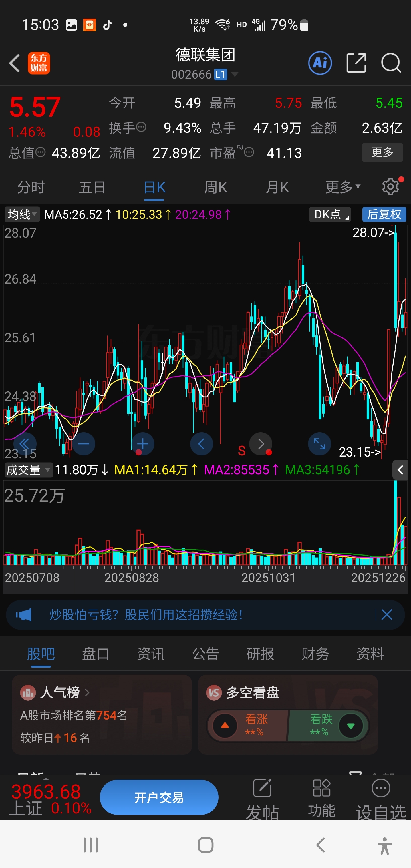Tap the current price 5.57
Viewport: 411px width, 868px height.
tap(35, 107)
